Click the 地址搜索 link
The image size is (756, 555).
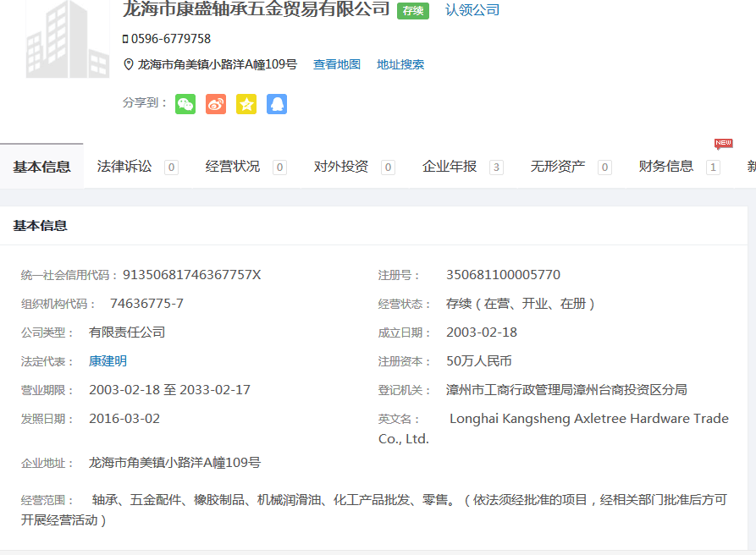(x=400, y=64)
